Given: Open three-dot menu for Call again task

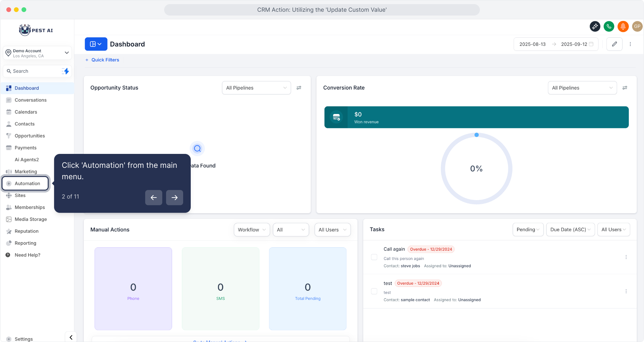Looking at the screenshot, I should point(626,257).
